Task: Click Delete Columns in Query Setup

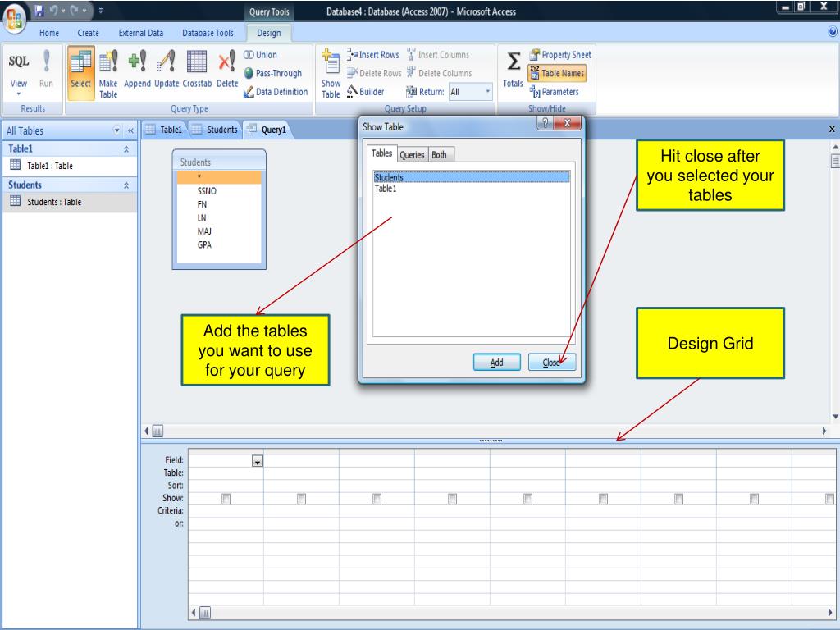Action: pyautogui.click(x=440, y=73)
